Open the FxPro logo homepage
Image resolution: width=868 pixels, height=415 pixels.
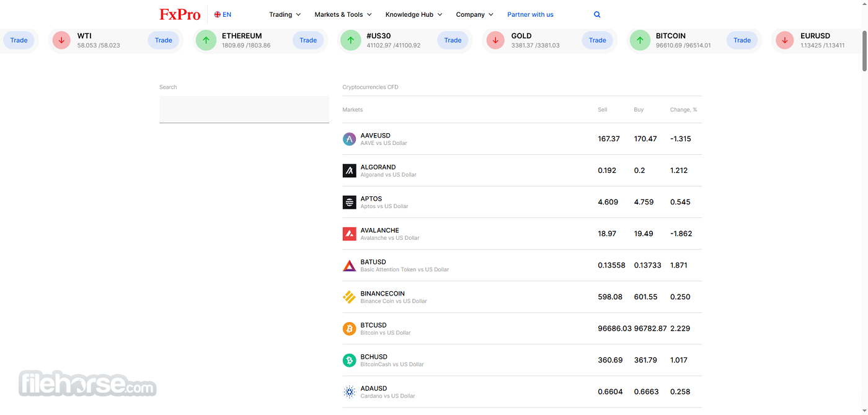[x=180, y=14]
